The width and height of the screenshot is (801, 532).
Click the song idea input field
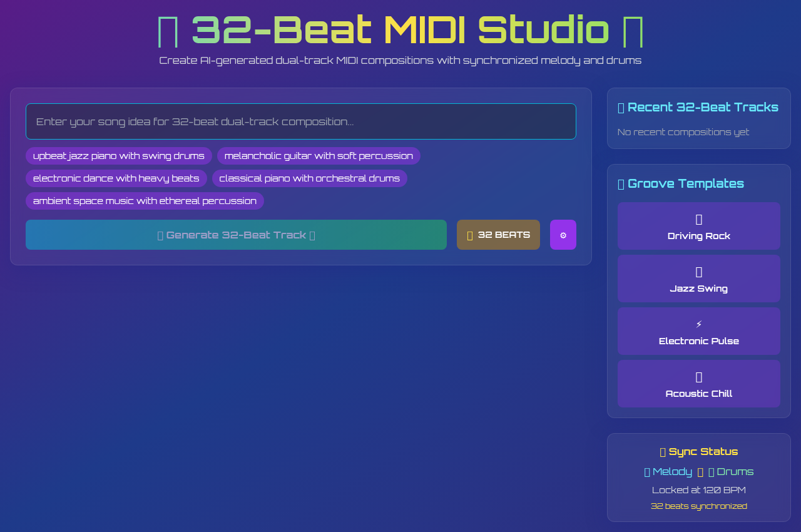coord(300,121)
